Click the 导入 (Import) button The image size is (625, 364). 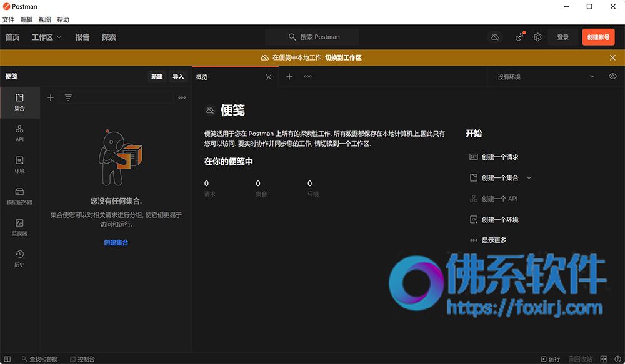[x=178, y=76]
